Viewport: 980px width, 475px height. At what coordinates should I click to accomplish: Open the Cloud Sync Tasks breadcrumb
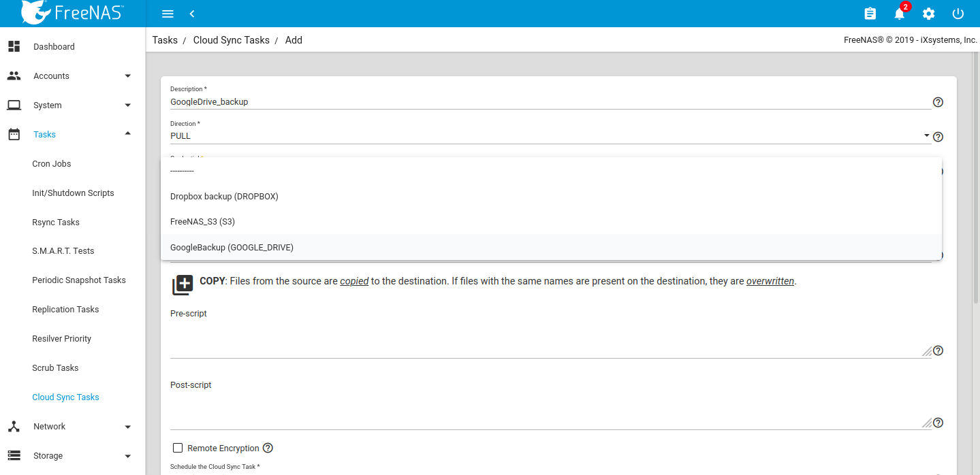pos(232,40)
